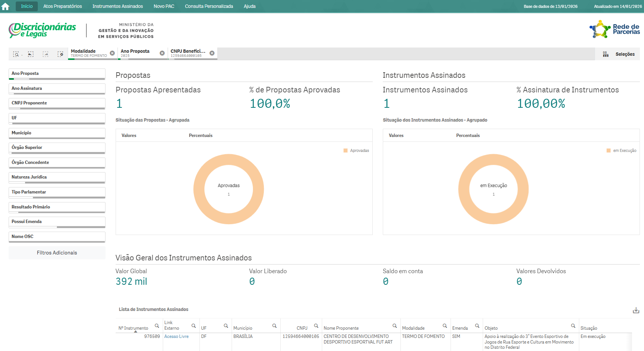The width and height of the screenshot is (644, 351).
Task: Click the Filtros Adicionais button
Action: (x=57, y=253)
